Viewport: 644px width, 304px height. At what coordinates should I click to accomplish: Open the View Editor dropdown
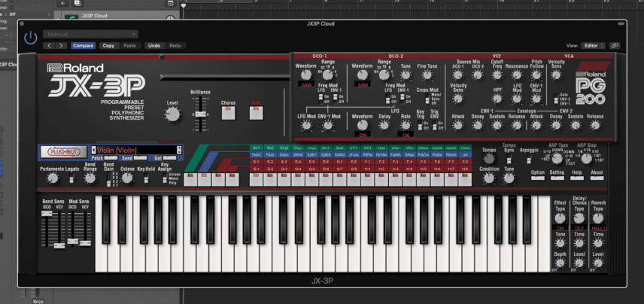point(593,46)
